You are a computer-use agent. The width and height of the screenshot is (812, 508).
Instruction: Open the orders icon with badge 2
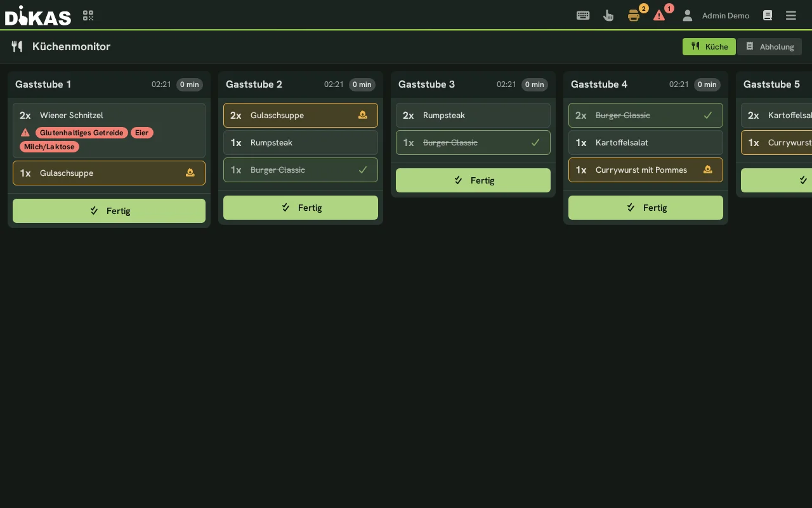tap(634, 15)
